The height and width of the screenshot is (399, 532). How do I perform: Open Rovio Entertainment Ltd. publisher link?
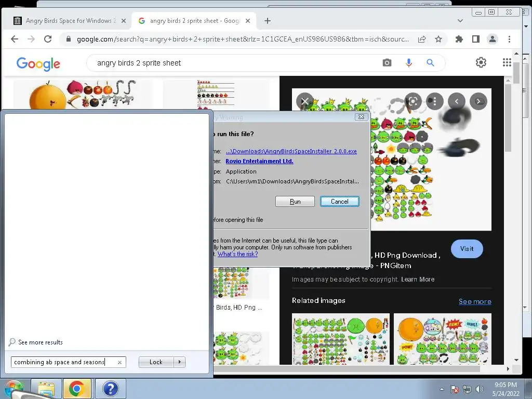259,161
